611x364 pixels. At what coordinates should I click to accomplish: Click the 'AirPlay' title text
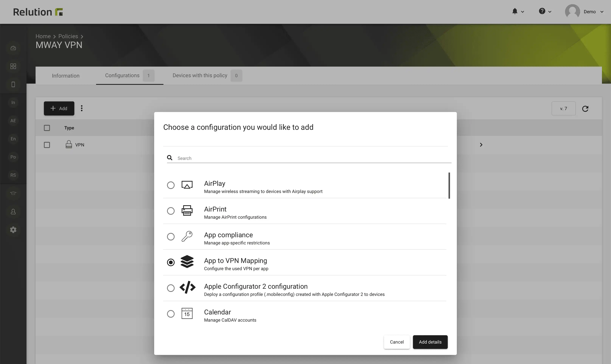(215, 184)
